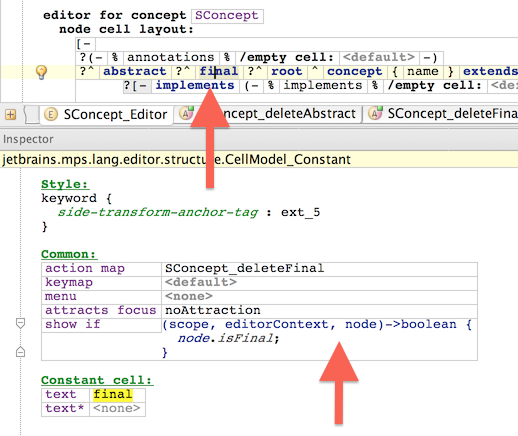
Task: Click the closing fold marker of show if
Action: 20,352
